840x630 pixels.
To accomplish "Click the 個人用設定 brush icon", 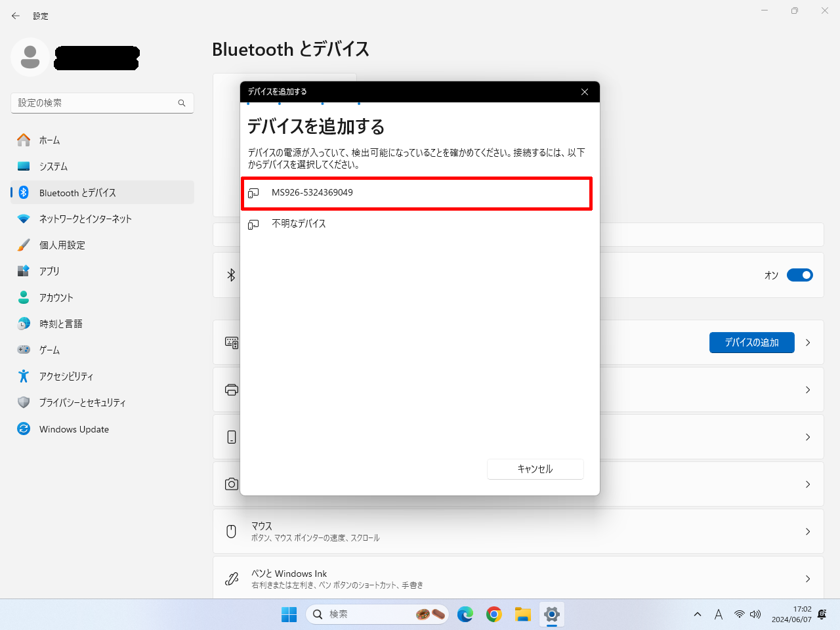I will point(24,245).
